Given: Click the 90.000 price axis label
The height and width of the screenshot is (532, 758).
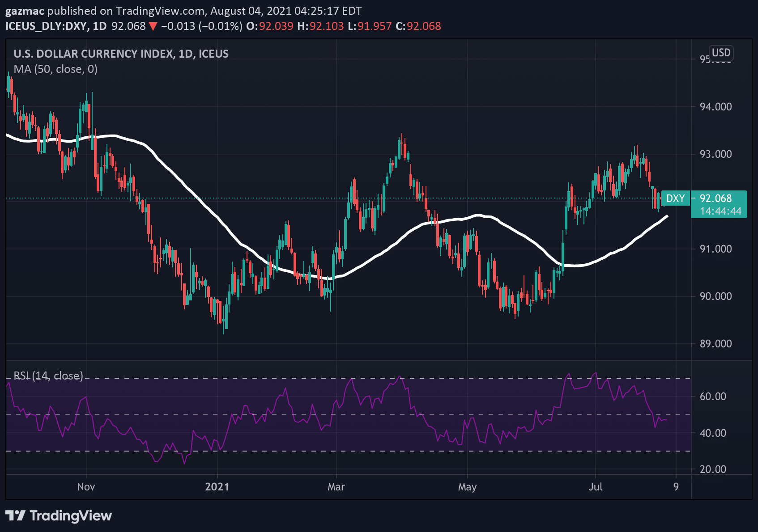Looking at the screenshot, I should point(715,296).
